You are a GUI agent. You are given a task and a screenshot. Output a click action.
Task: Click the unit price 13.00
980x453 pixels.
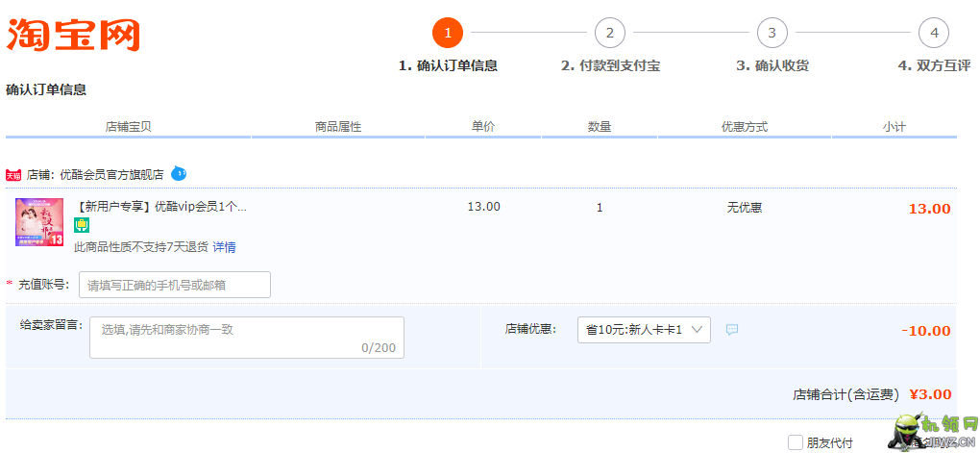coord(483,207)
